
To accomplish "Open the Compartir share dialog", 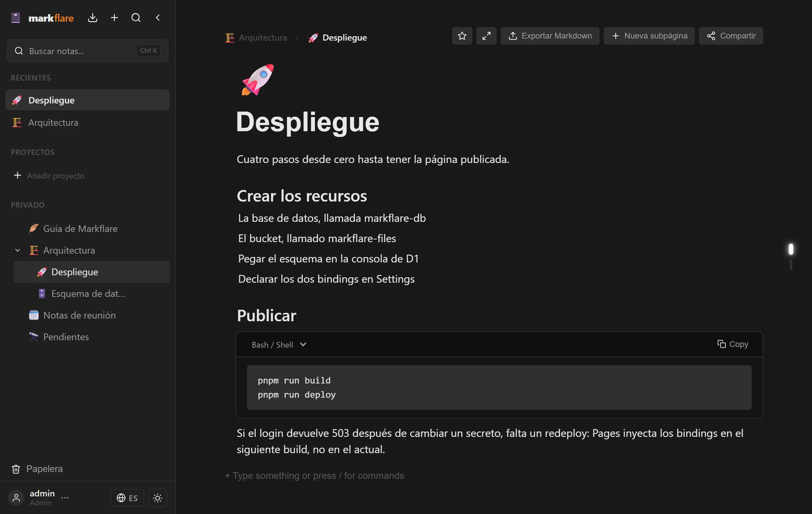I will [731, 36].
